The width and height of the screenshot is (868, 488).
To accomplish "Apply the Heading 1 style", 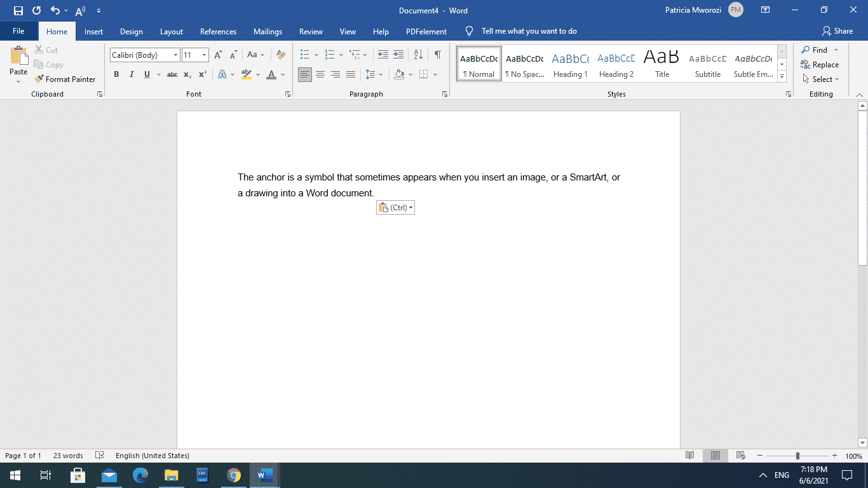I will coord(570,64).
